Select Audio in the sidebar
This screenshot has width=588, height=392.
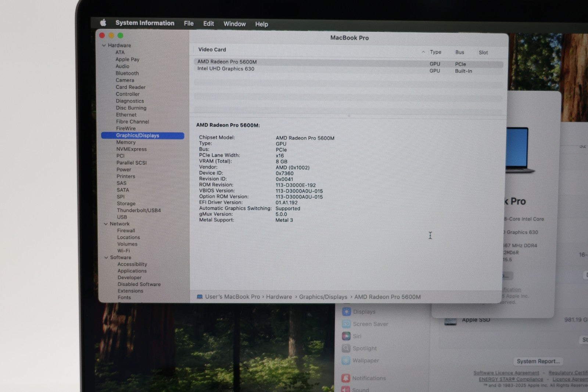coord(122,67)
